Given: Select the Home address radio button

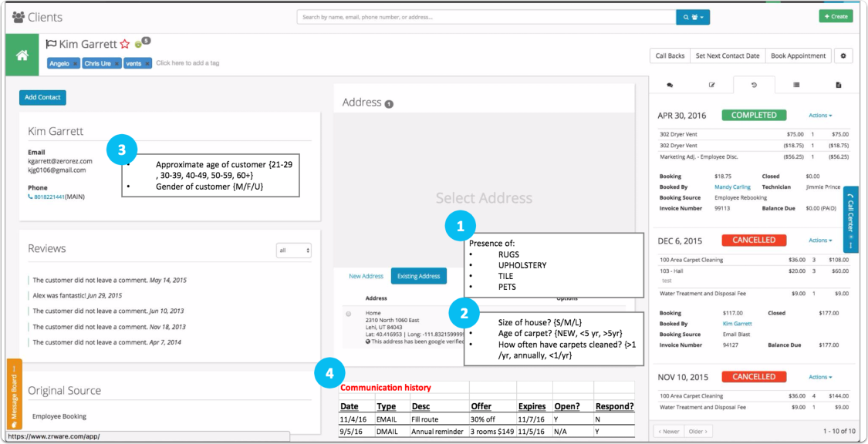Looking at the screenshot, I should click(348, 314).
